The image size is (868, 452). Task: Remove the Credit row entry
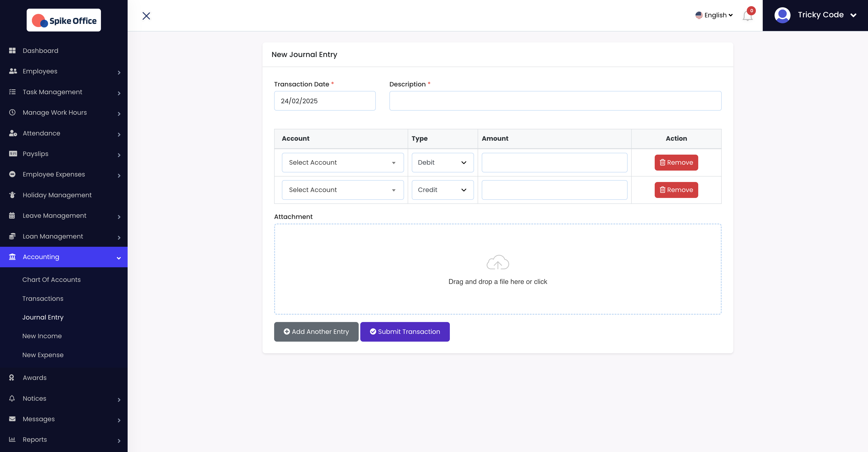point(676,190)
